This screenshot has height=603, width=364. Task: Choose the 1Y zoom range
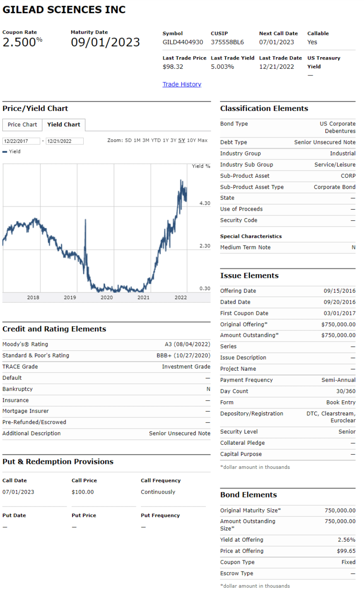[x=166, y=140]
